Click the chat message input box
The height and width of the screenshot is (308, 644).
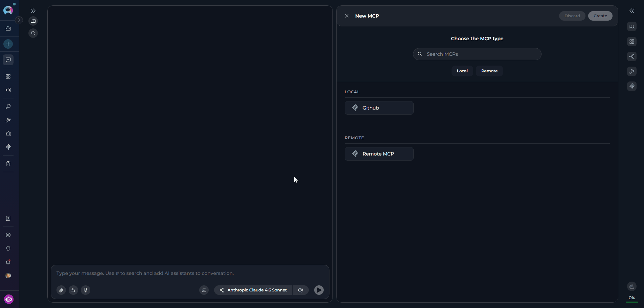click(x=190, y=273)
